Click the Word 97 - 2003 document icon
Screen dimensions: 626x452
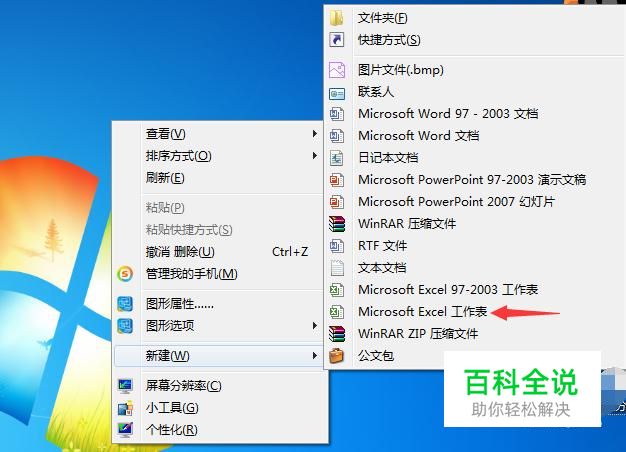(x=337, y=114)
